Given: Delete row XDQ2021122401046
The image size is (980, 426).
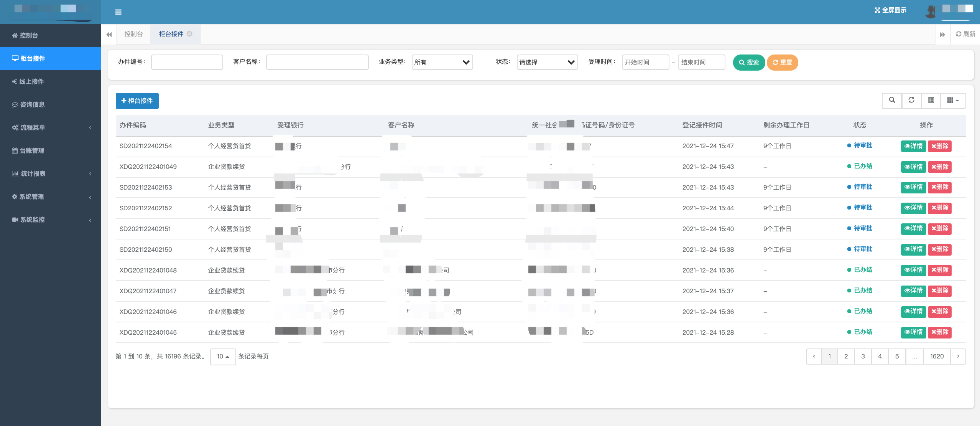Looking at the screenshot, I should point(940,311).
